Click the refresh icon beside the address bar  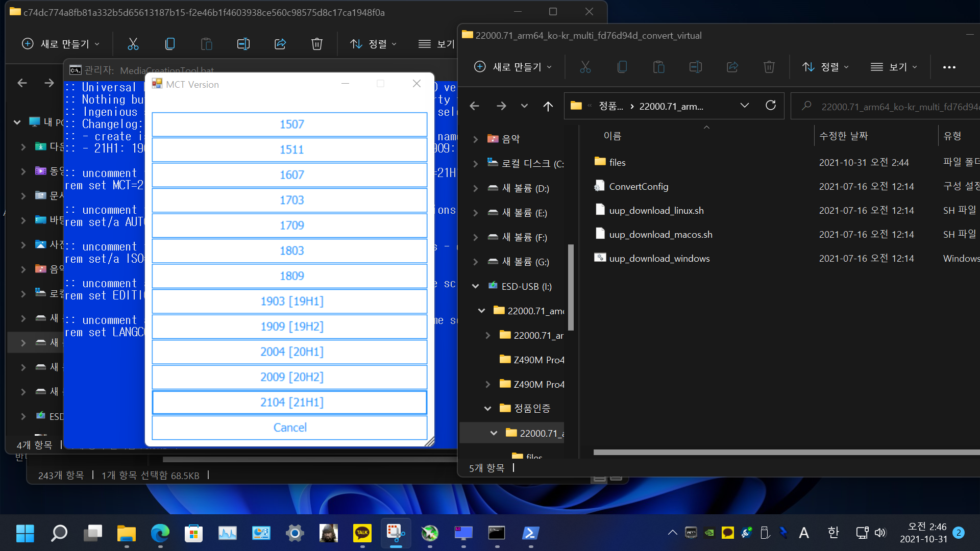click(x=770, y=106)
